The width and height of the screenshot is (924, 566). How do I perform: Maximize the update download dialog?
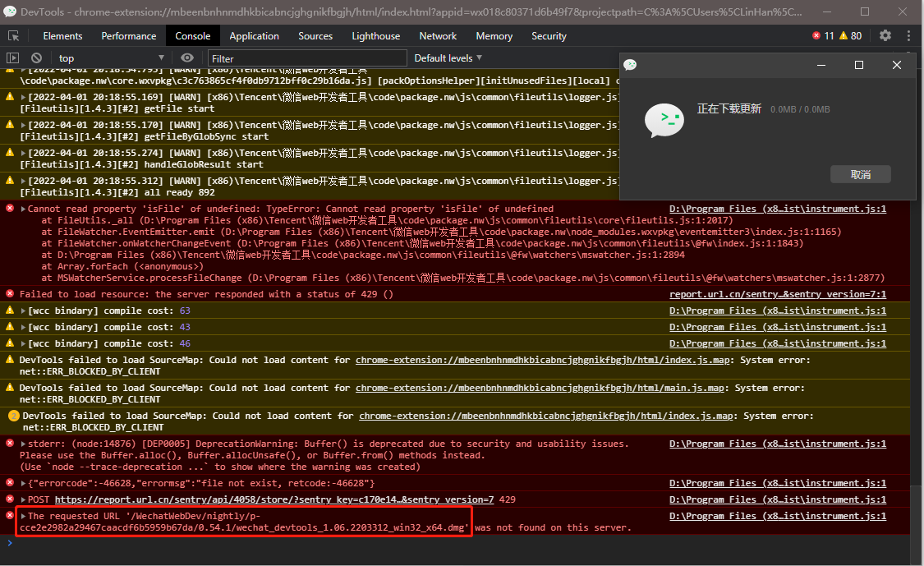tap(858, 65)
